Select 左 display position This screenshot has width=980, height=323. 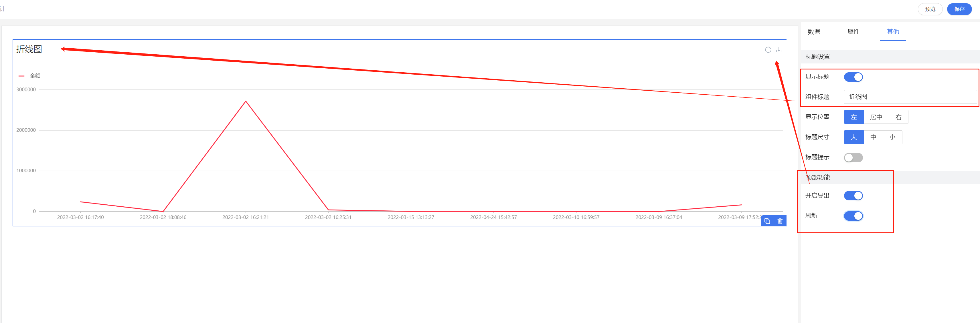[x=853, y=117]
